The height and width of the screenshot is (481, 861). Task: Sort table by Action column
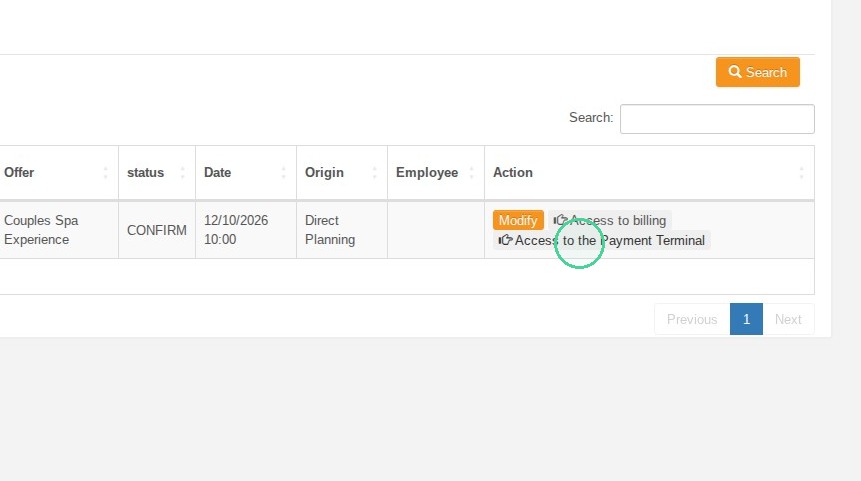(x=649, y=172)
